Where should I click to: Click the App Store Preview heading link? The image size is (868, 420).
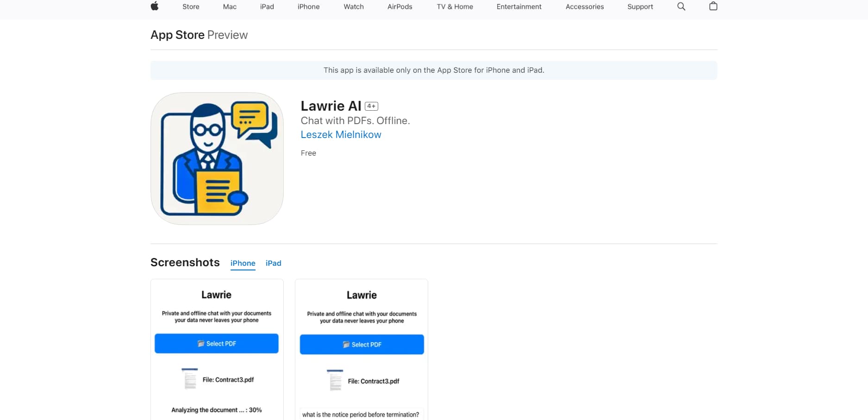[x=177, y=35]
